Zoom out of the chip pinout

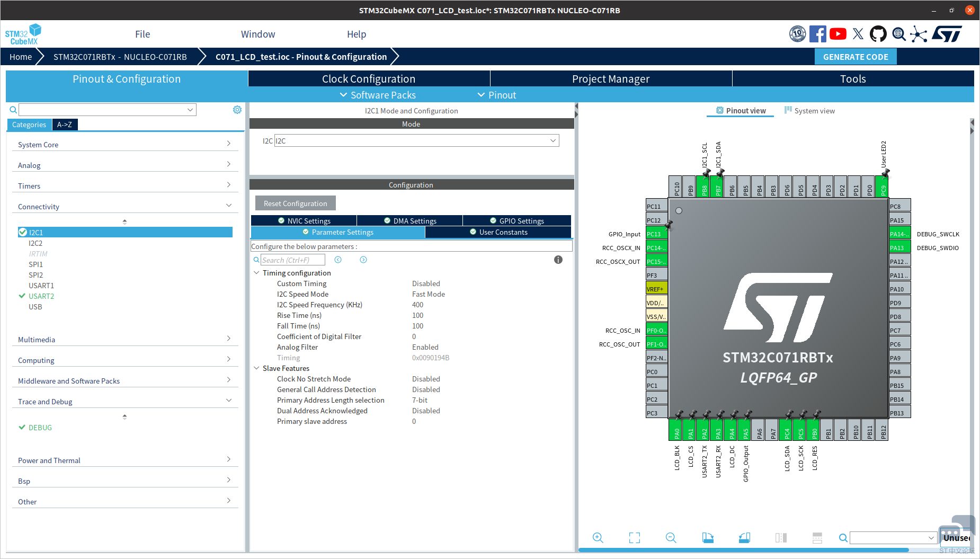pos(671,538)
